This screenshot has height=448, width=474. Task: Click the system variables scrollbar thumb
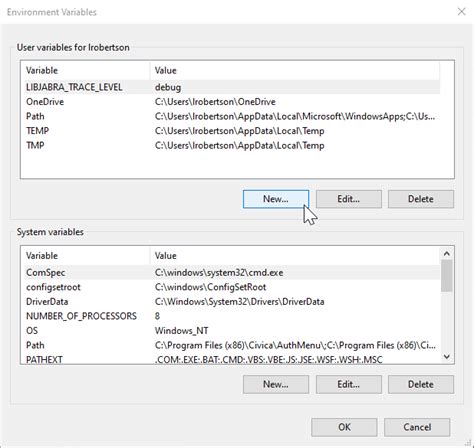[447, 276]
